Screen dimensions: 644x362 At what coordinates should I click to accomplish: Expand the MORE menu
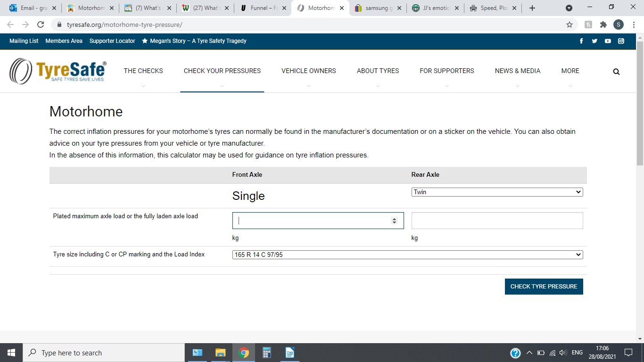(x=570, y=71)
